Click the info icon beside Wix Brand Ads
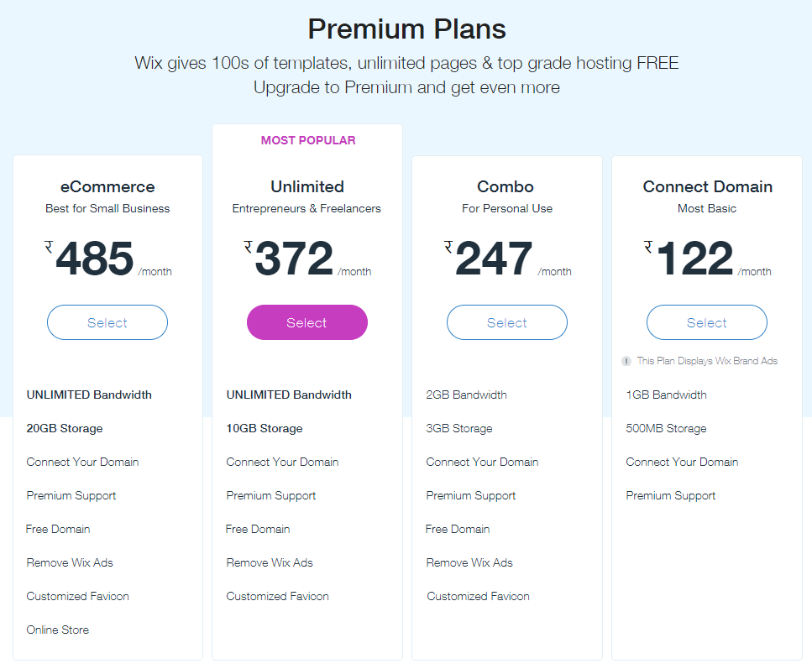 pos(626,361)
